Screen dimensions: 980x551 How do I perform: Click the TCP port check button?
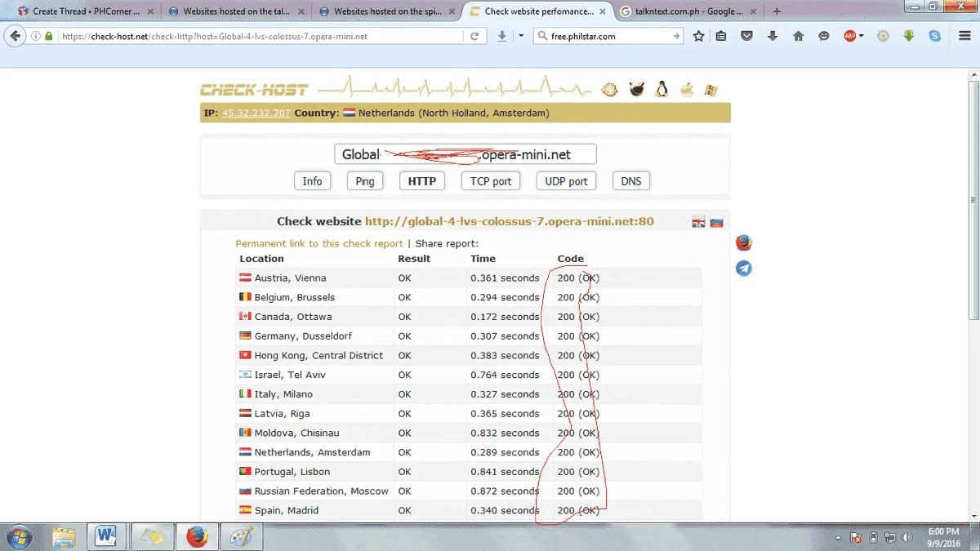point(491,181)
